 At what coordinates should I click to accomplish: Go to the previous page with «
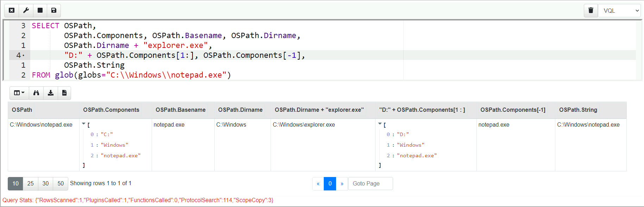click(318, 184)
